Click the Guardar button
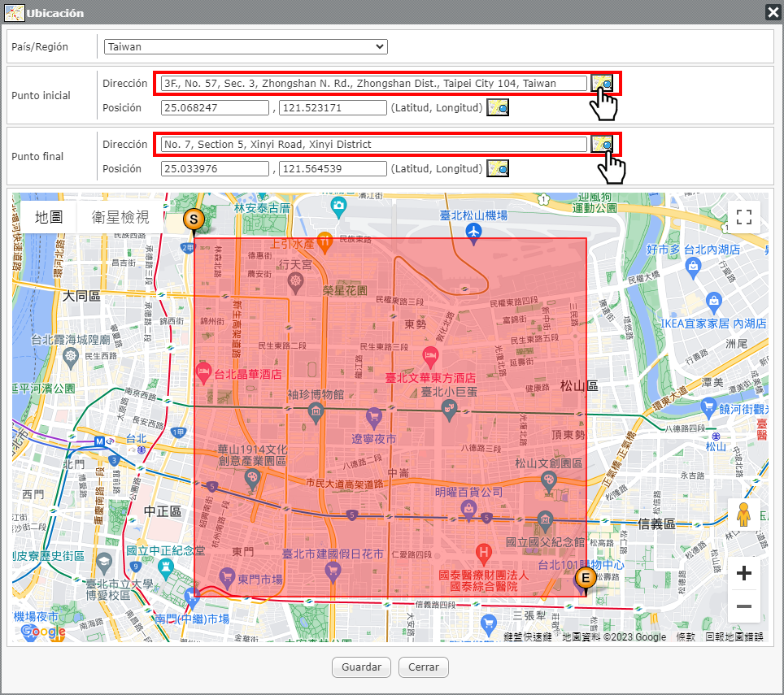The width and height of the screenshot is (784, 695). click(x=361, y=667)
